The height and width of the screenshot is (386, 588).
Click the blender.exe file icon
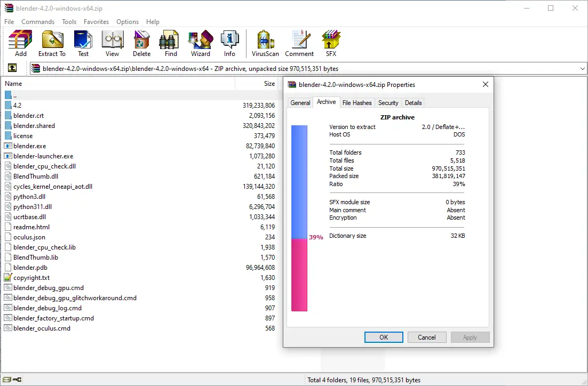[8, 146]
